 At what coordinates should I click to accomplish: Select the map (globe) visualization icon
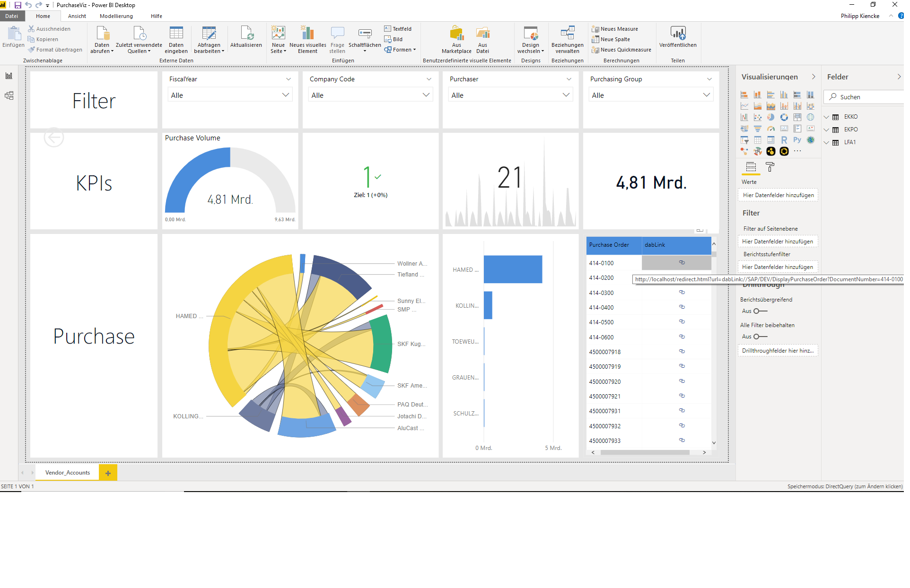click(x=811, y=117)
